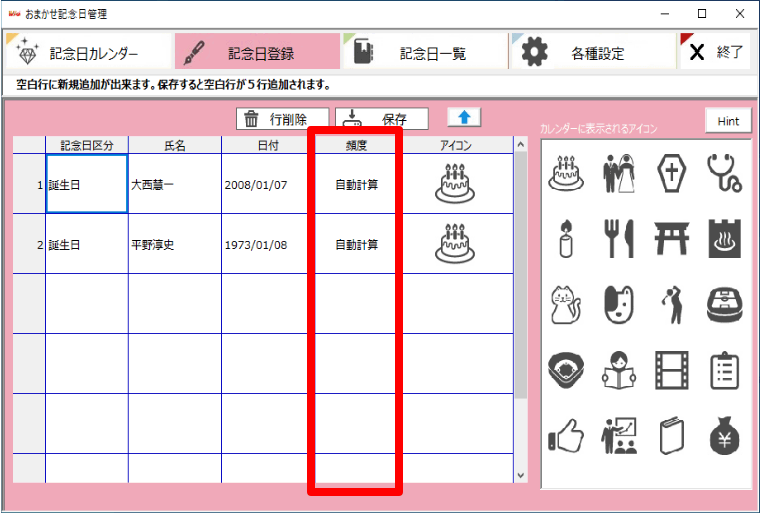Select the soccer stadium icon
The image size is (760, 514).
tap(725, 305)
